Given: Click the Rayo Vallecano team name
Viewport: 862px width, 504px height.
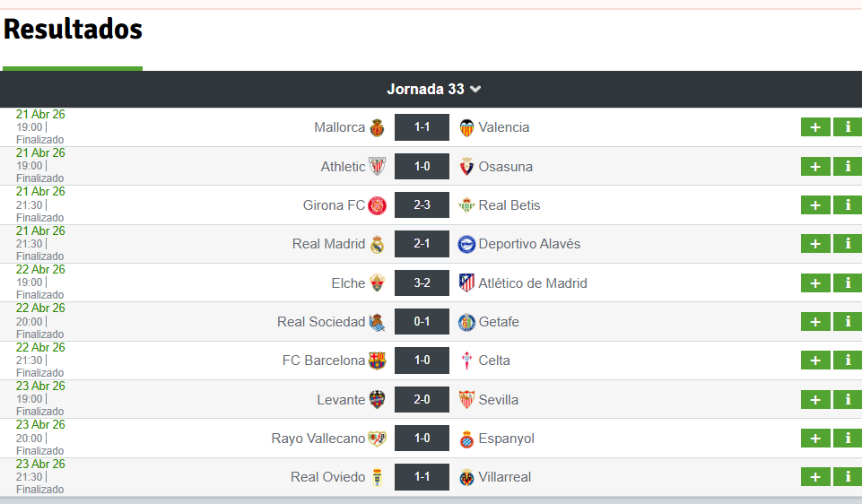Looking at the screenshot, I should click(318, 439).
